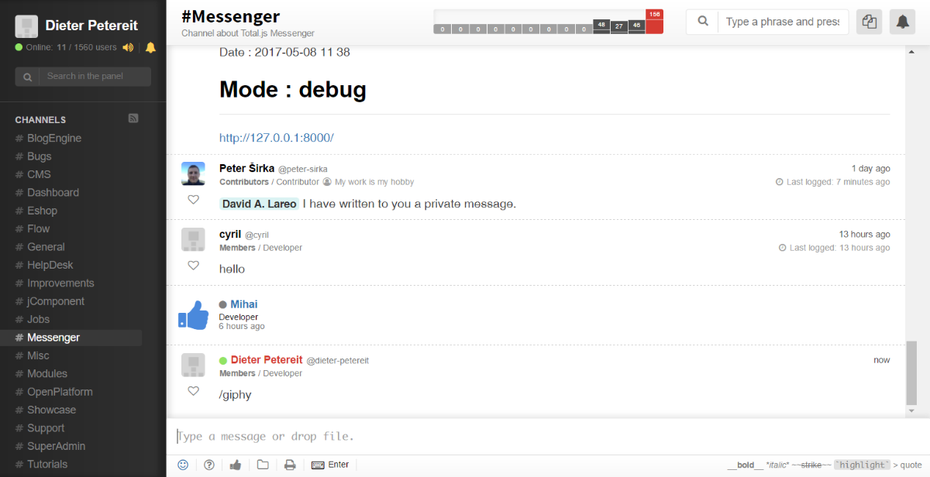Toggle the yellow bell in the sidebar
This screenshot has height=477, width=930.
tap(151, 47)
